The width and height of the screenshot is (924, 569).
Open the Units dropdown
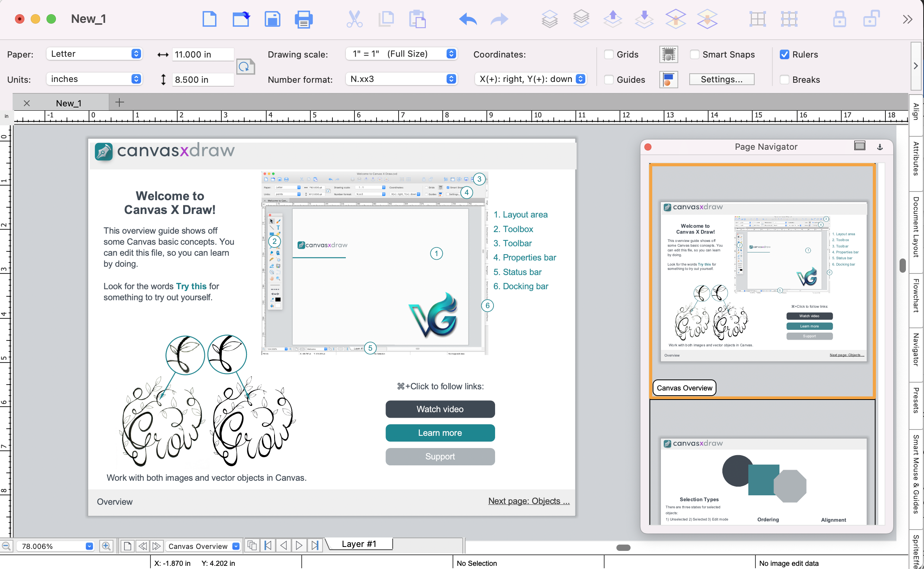94,79
